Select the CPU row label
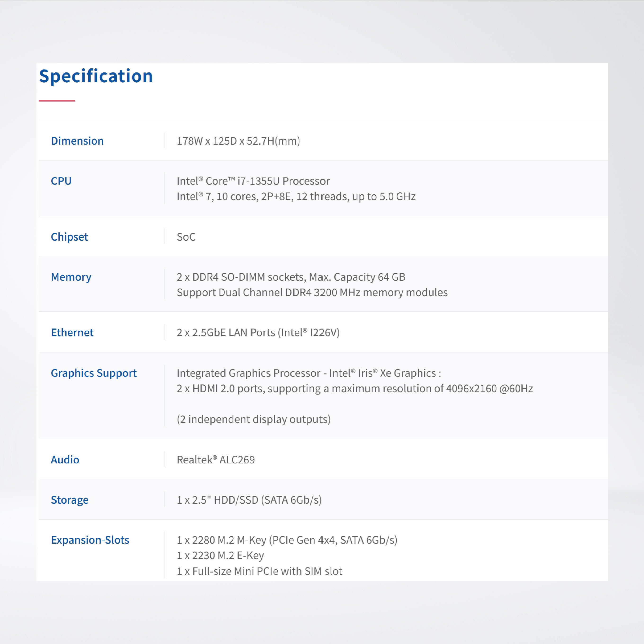This screenshot has height=644, width=644. [x=61, y=181]
